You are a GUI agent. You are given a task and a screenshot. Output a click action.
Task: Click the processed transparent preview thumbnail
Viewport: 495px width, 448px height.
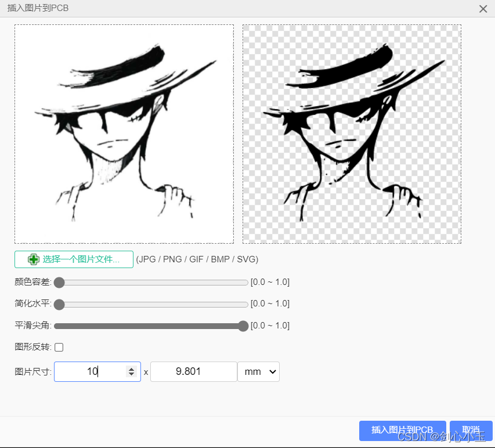pyautogui.click(x=352, y=134)
